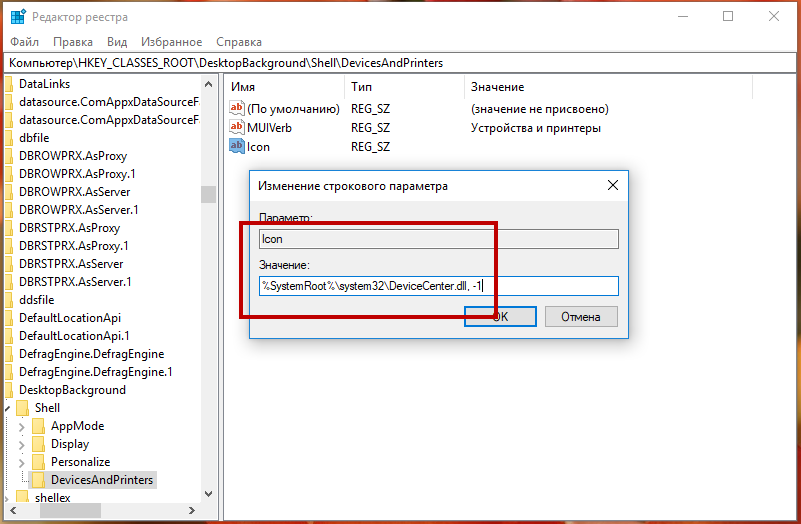Click the tree scrollbar up arrow
The height and width of the screenshot is (524, 801).
(x=208, y=84)
